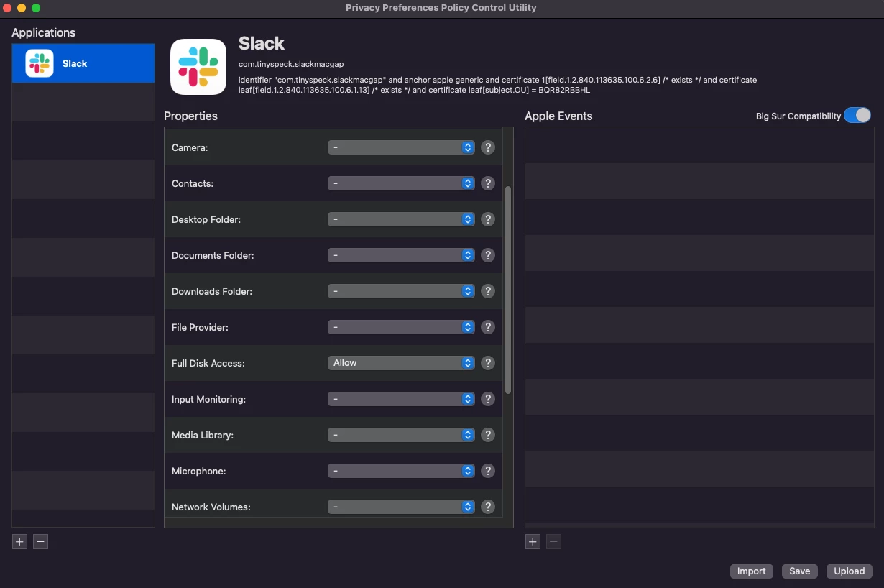Open help for the File Provider property
This screenshot has width=884, height=588.
[x=488, y=327]
